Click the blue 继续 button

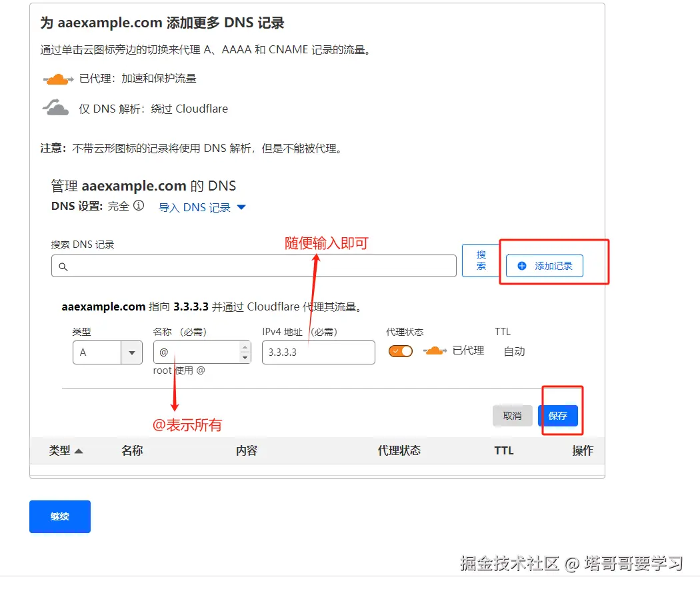pyautogui.click(x=60, y=517)
